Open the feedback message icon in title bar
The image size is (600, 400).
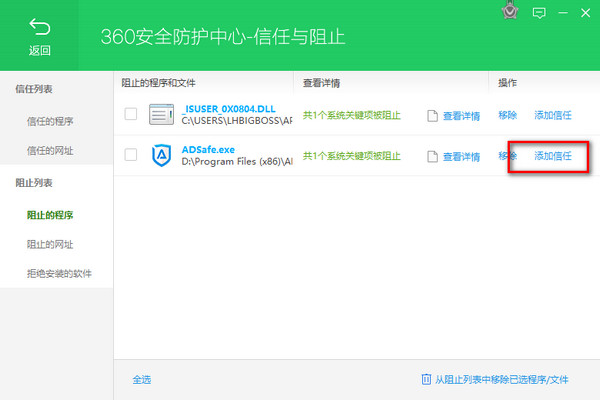[x=539, y=13]
